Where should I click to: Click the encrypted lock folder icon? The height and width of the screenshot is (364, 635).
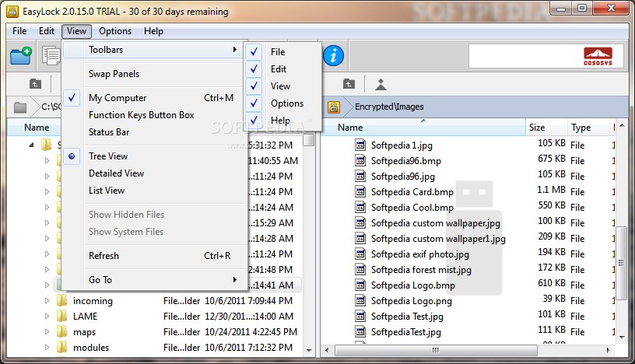pos(334,107)
